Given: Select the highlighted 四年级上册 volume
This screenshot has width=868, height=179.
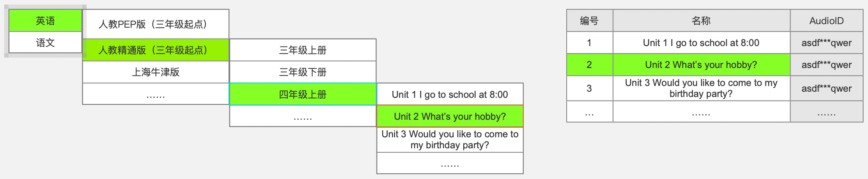Looking at the screenshot, I should pos(303,94).
